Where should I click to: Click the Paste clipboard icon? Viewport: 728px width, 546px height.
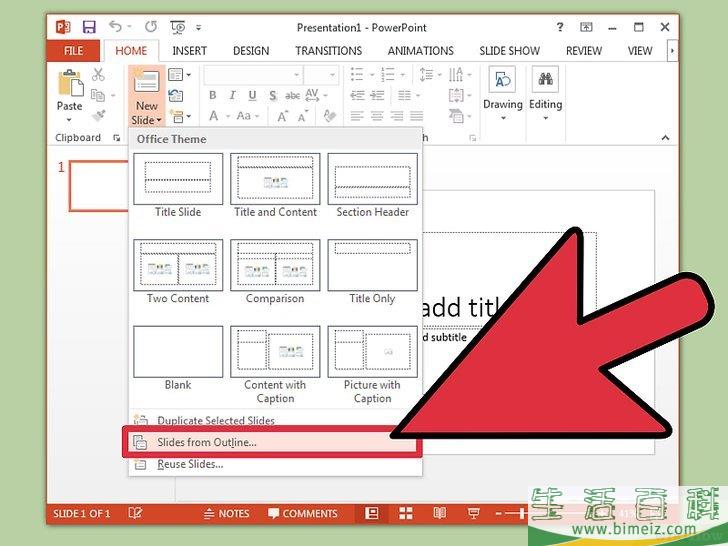click(x=70, y=84)
